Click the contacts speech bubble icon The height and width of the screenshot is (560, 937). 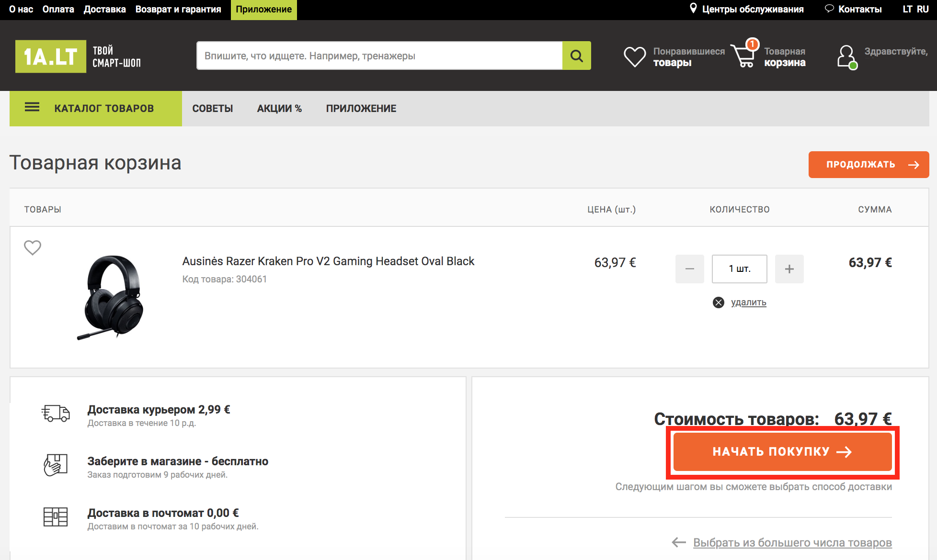tap(829, 9)
